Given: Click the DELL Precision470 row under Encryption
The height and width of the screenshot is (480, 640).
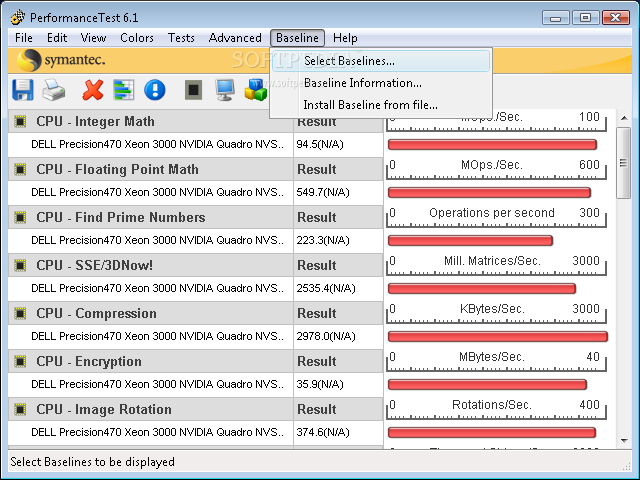Looking at the screenshot, I should (151, 384).
